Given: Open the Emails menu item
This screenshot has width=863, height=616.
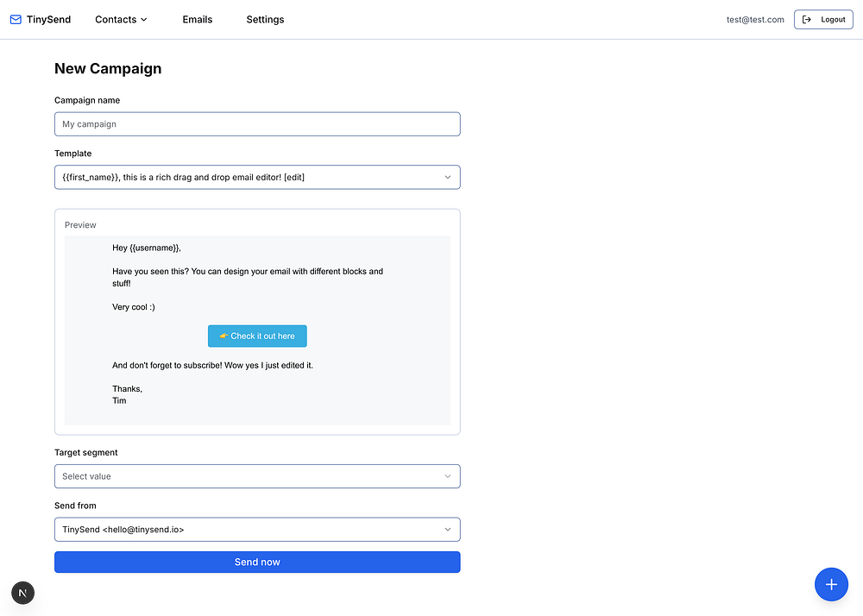Looking at the screenshot, I should pyautogui.click(x=197, y=20).
